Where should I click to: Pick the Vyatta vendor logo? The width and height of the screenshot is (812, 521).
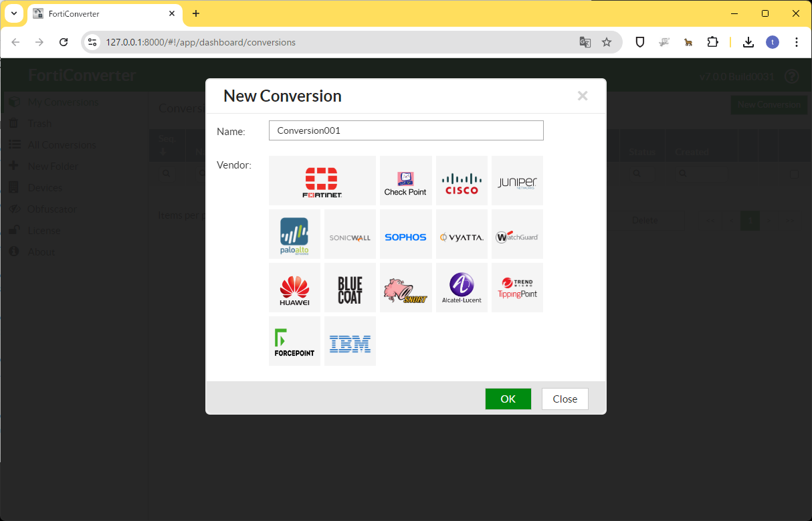click(462, 234)
